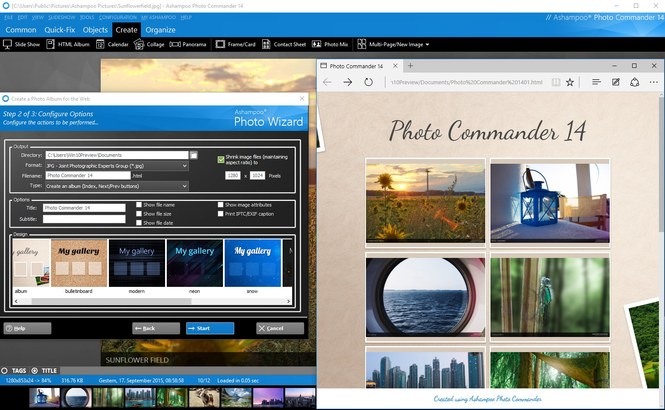Select the porthole thumbnail in filmstrip
Screen dimensions: 665x410
click(x=76, y=398)
